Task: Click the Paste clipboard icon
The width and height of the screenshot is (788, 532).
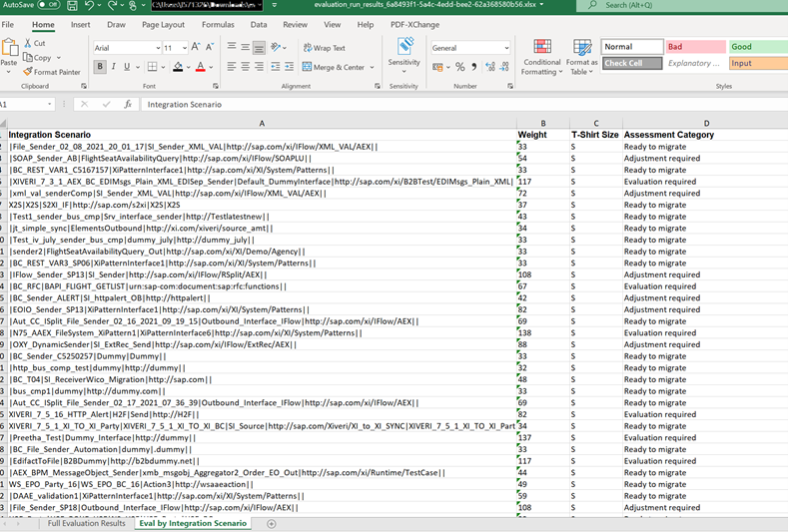Action: [9, 49]
